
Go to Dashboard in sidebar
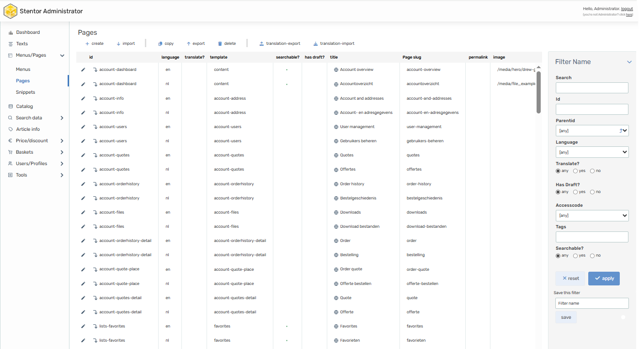pyautogui.click(x=28, y=32)
